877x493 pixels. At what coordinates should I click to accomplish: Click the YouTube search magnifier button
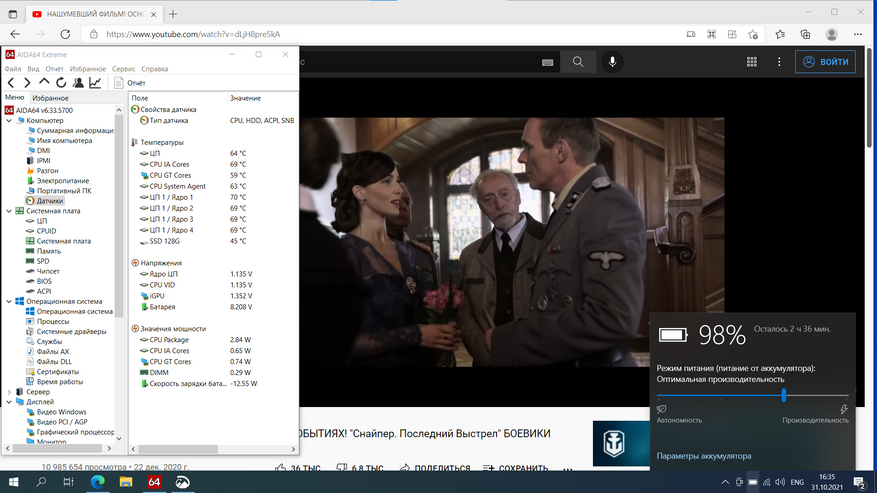578,62
